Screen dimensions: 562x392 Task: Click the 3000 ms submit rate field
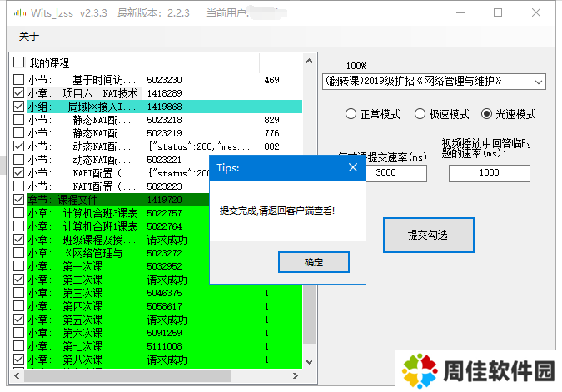click(x=385, y=173)
